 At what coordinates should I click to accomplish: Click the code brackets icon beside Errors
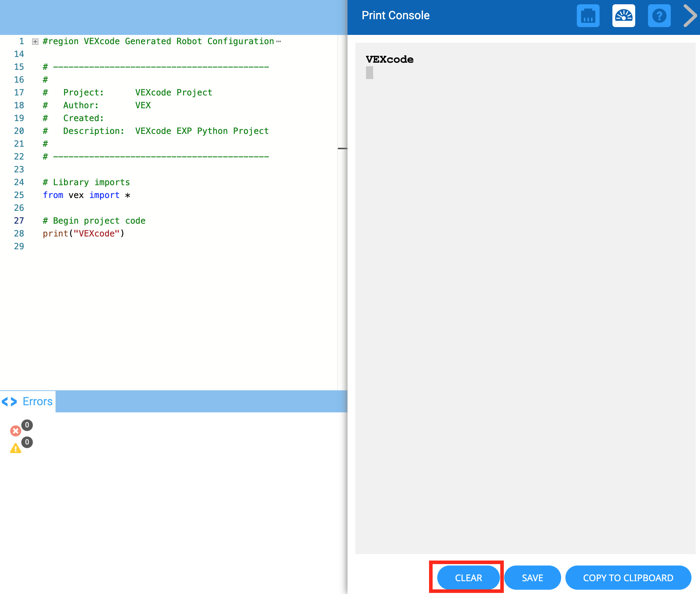point(10,402)
